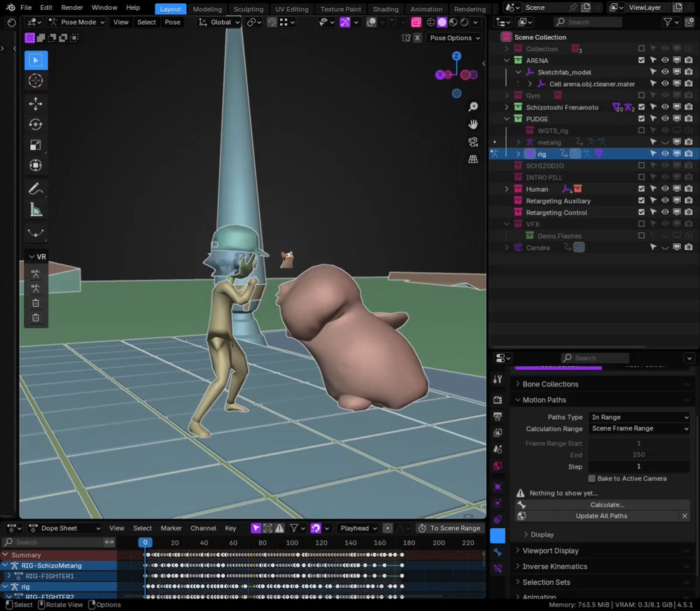Viewport: 700px width, 611px height.
Task: Switch to the Animation workspace tab
Action: 426,9
